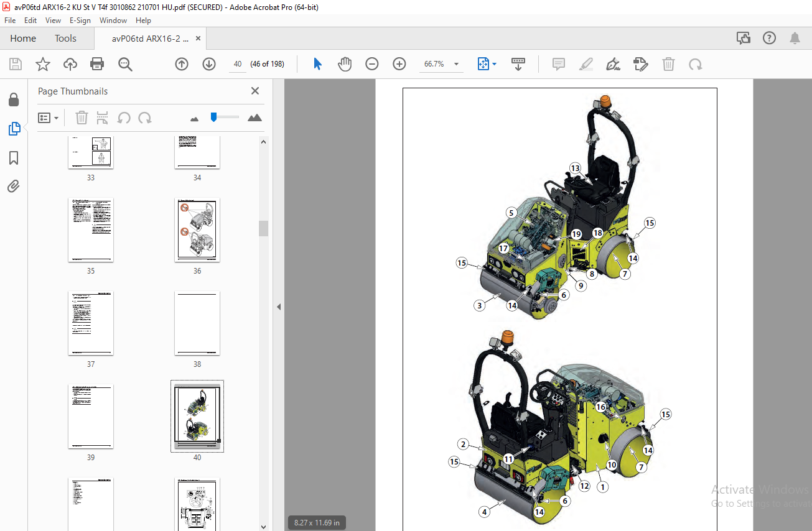Open the Window menu
The height and width of the screenshot is (531, 812).
coord(113,21)
